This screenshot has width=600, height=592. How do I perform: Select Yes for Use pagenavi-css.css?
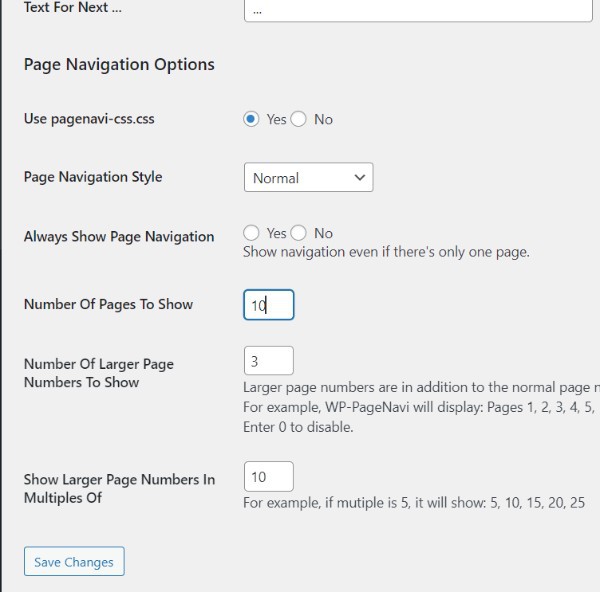pyautogui.click(x=251, y=119)
